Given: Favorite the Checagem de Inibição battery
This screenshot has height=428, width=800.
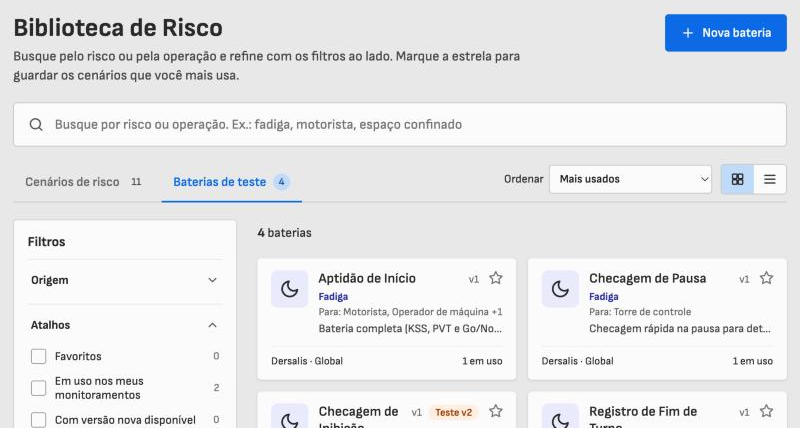Looking at the screenshot, I should [x=495, y=411].
